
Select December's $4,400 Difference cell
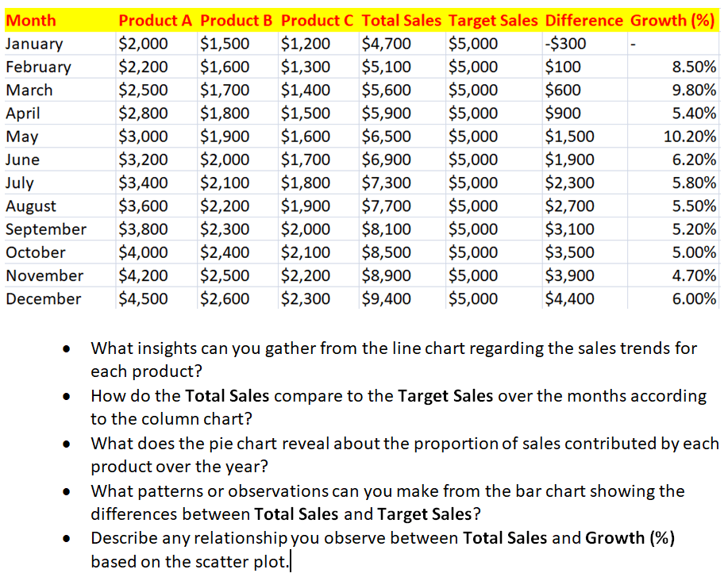point(568,299)
